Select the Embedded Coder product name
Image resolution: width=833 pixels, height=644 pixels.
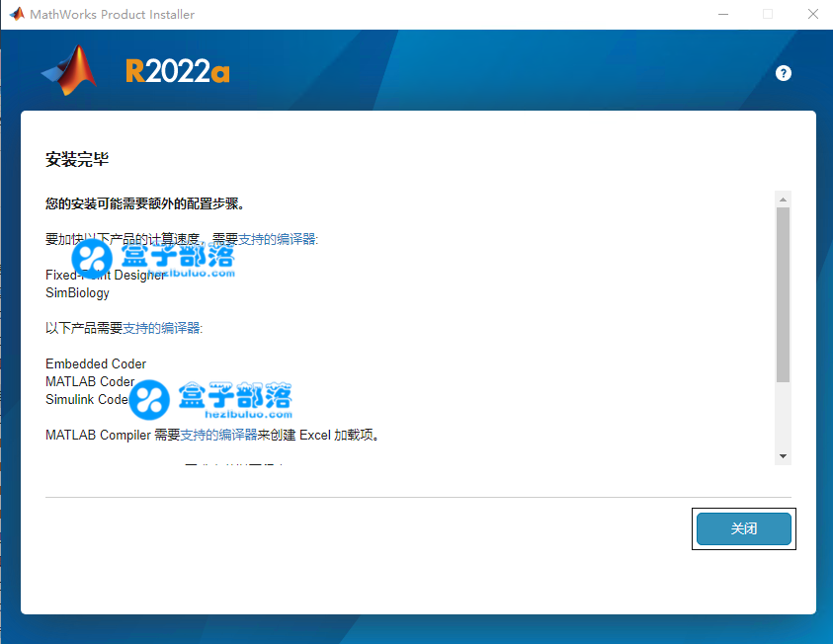[95, 363]
